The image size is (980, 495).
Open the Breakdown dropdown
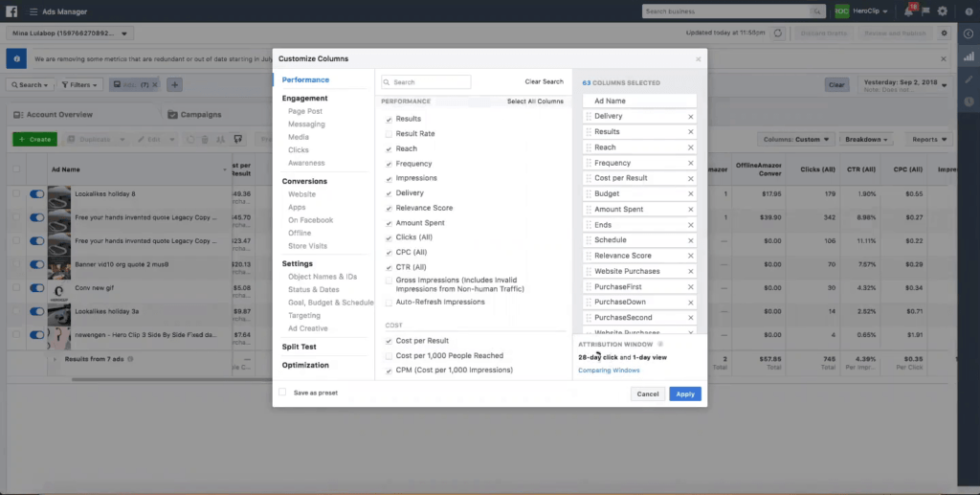click(x=866, y=140)
